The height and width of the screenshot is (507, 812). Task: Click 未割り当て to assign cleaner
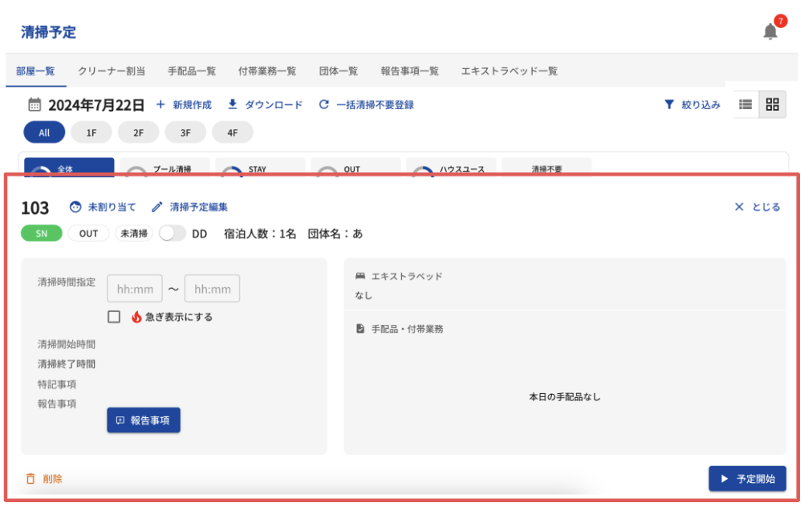point(103,207)
